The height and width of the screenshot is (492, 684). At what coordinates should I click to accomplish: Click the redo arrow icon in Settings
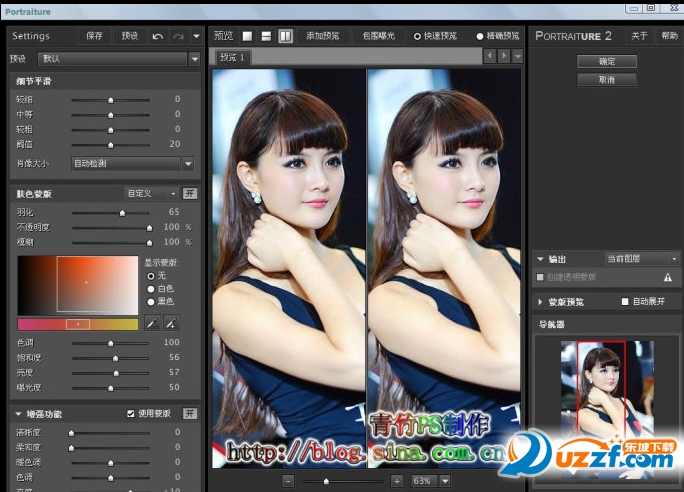click(x=178, y=36)
